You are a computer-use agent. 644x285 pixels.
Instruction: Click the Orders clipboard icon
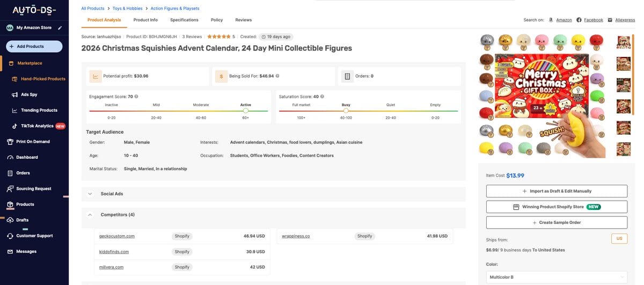click(x=11, y=173)
